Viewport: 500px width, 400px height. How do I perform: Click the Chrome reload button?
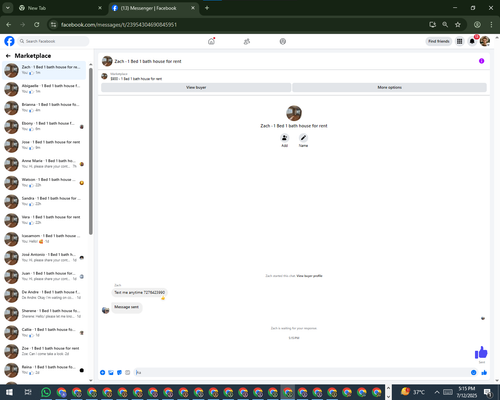[x=37, y=24]
